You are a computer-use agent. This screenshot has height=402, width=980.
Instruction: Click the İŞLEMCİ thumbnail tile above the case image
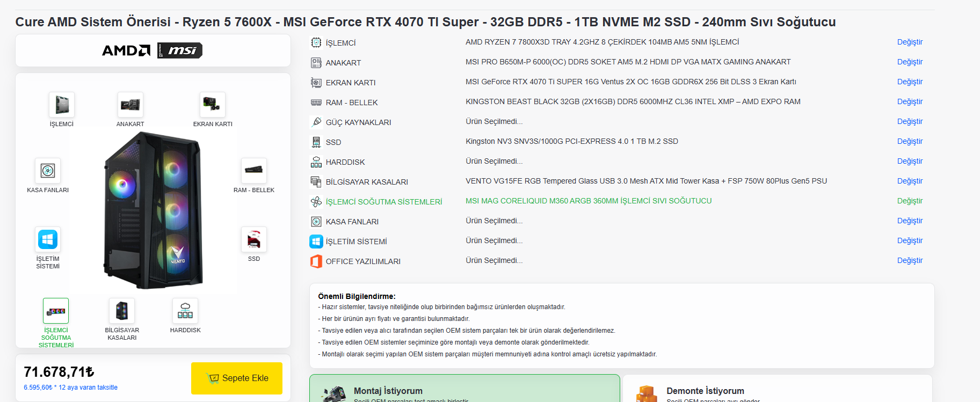pyautogui.click(x=62, y=105)
